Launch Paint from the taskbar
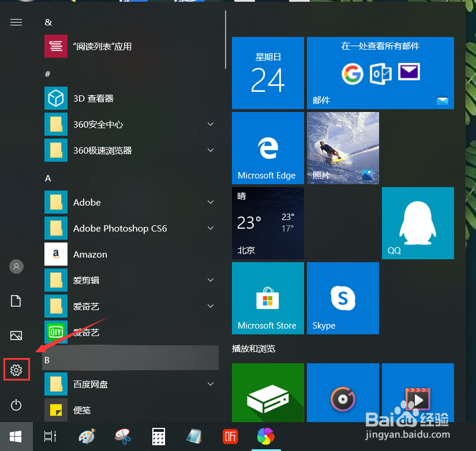The height and width of the screenshot is (451, 476). (87, 437)
